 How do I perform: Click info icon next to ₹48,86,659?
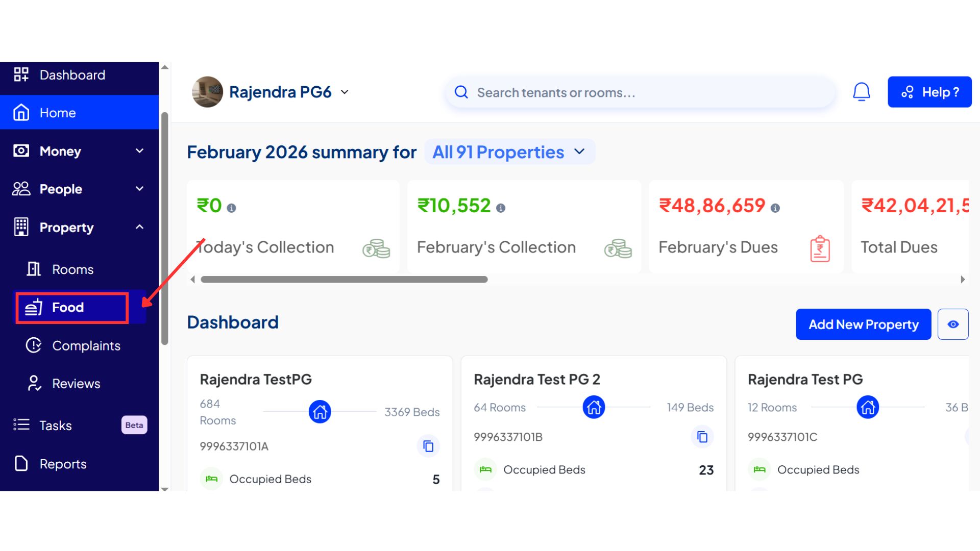pyautogui.click(x=775, y=208)
